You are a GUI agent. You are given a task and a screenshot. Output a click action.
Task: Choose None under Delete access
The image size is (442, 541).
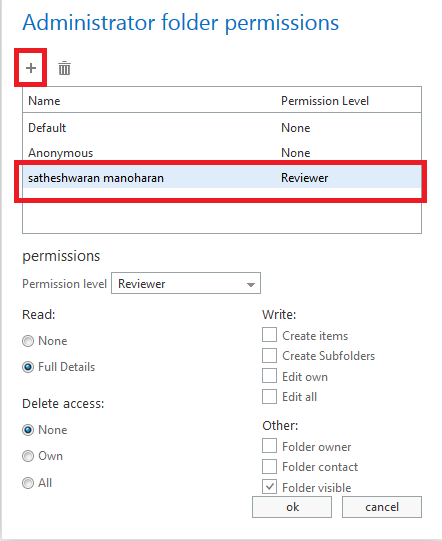[28, 430]
